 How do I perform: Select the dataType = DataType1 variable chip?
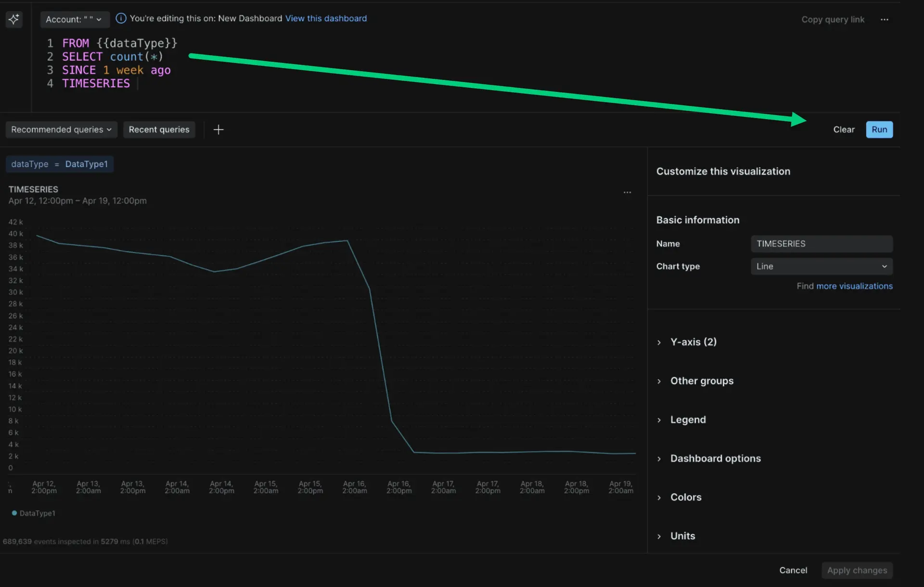click(60, 164)
